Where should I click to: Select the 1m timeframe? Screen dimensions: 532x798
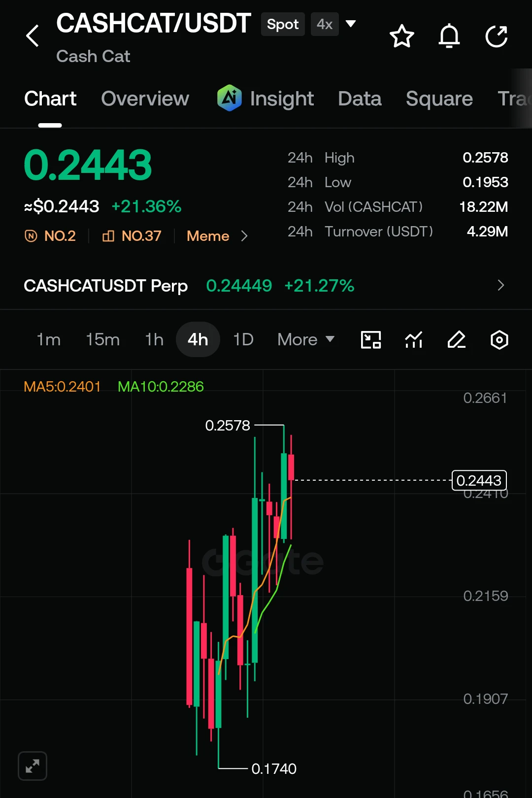(48, 339)
